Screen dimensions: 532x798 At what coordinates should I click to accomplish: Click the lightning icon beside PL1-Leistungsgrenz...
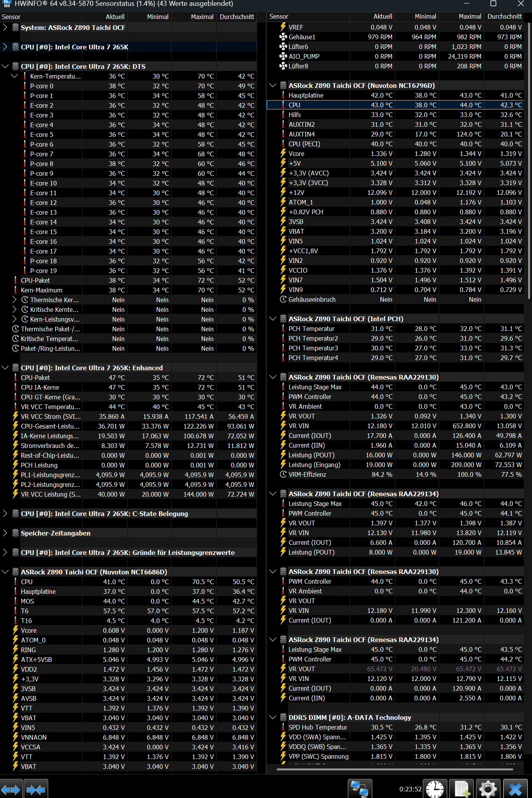click(x=16, y=475)
